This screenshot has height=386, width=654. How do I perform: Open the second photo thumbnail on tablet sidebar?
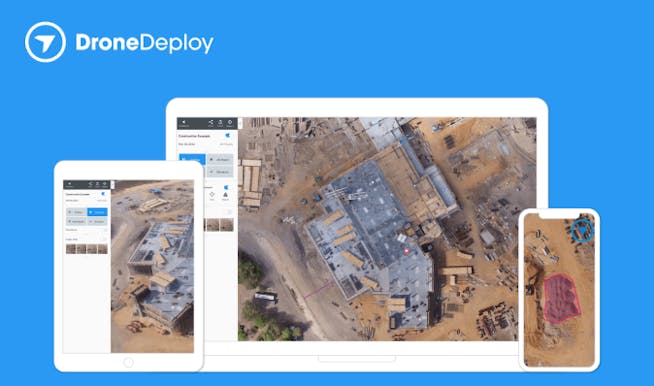[81, 249]
